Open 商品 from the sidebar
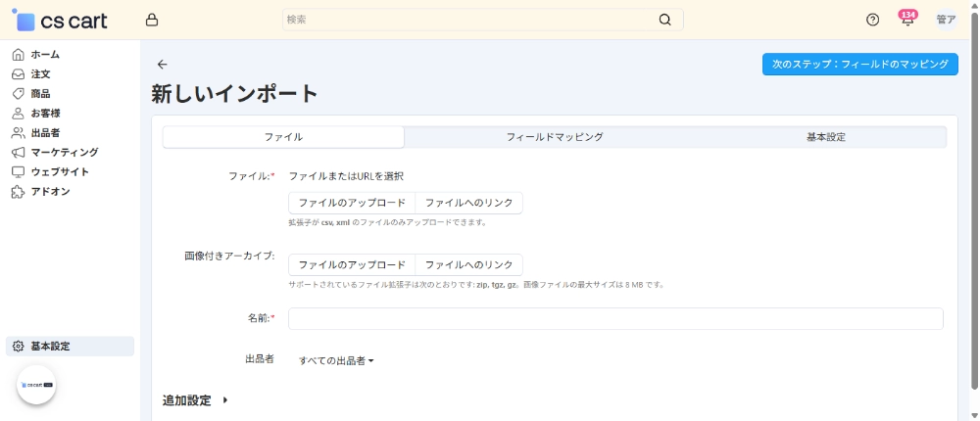The height and width of the screenshot is (421, 980). 40,93
